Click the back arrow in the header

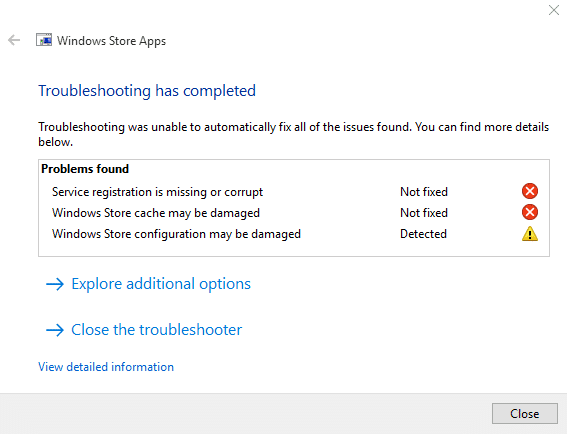tap(14, 40)
